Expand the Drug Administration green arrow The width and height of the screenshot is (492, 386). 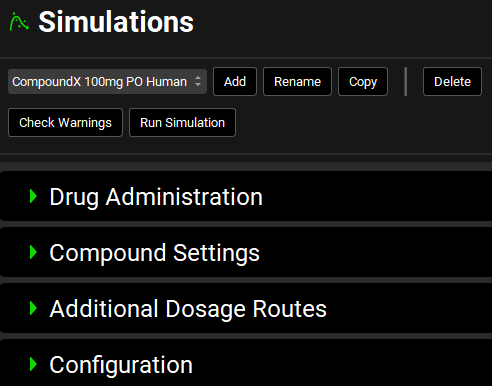click(33, 196)
